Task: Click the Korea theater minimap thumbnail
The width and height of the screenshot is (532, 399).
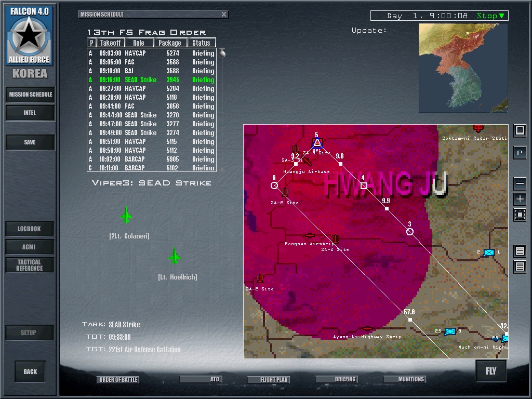Action: click(x=463, y=68)
